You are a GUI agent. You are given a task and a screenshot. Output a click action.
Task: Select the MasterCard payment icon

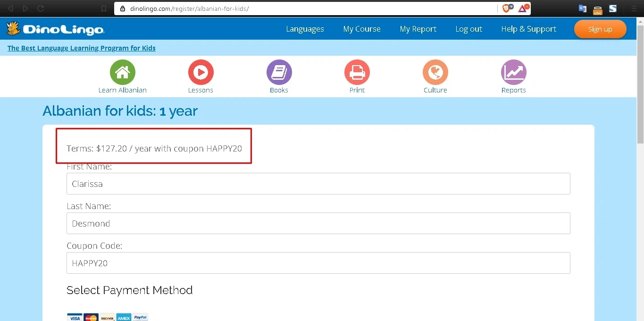tap(91, 317)
